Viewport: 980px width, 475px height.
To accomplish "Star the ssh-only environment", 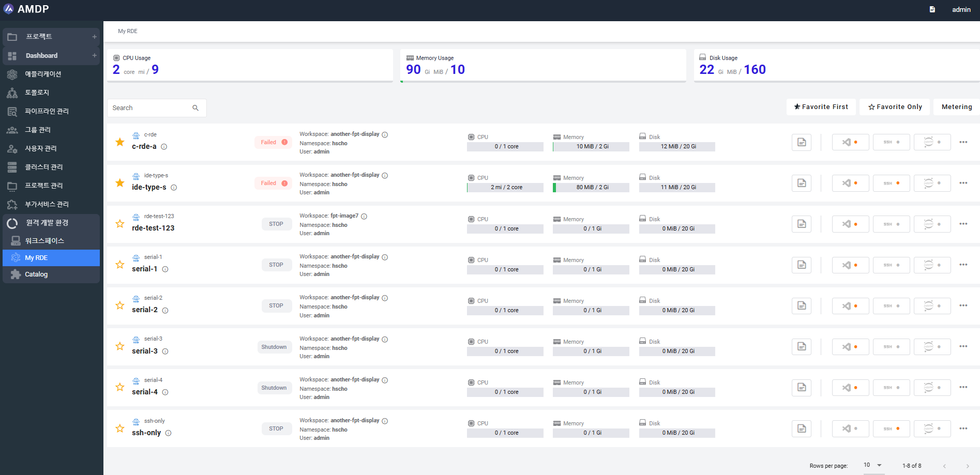I will coord(120,428).
